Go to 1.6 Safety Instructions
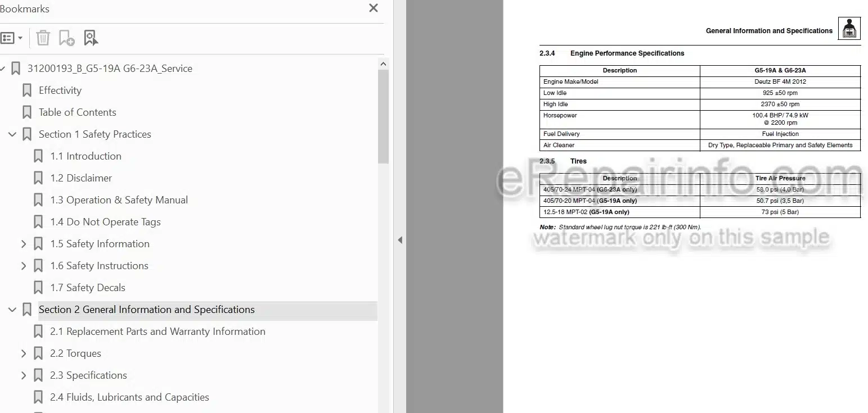 (x=99, y=266)
